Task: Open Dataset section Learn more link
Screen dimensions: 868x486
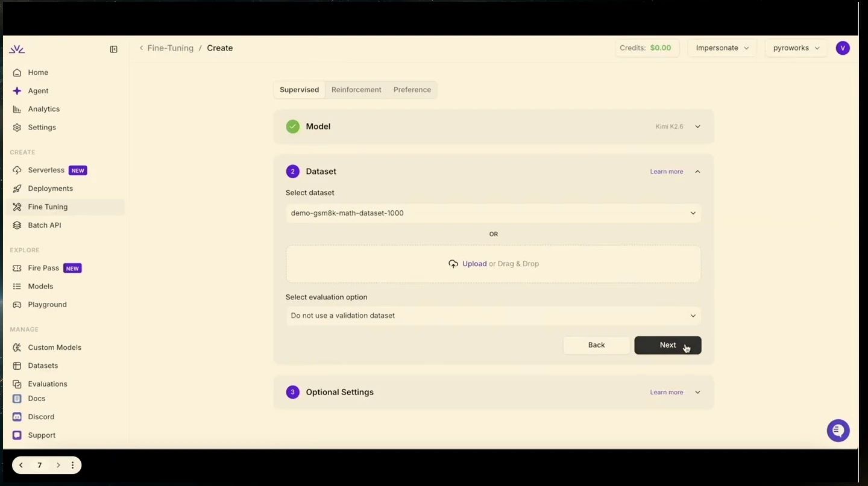Action: [667, 172]
